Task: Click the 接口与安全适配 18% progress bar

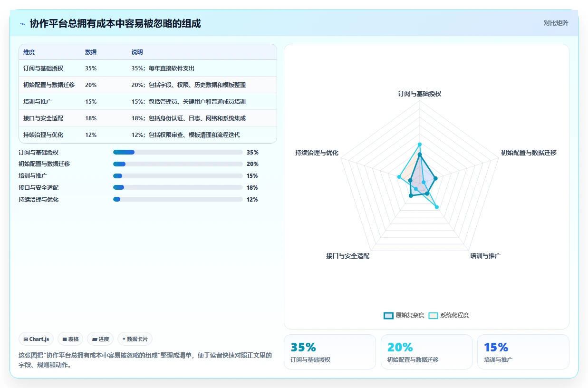Action: click(178, 188)
